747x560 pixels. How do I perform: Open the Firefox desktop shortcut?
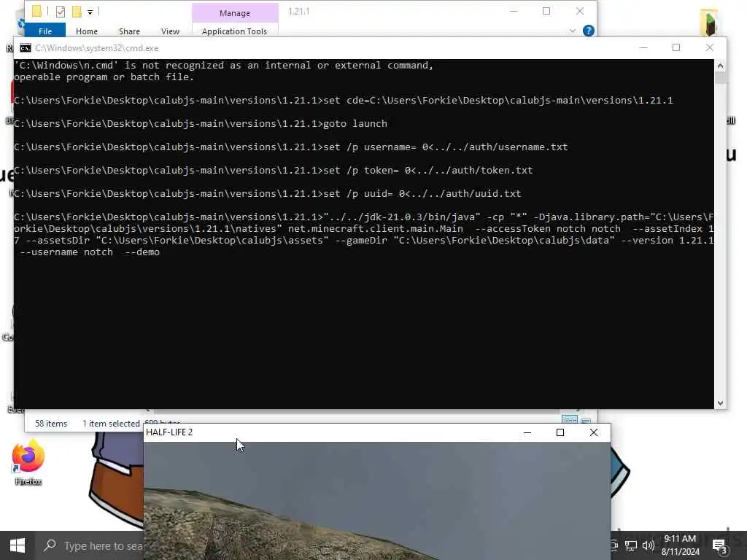click(x=28, y=463)
